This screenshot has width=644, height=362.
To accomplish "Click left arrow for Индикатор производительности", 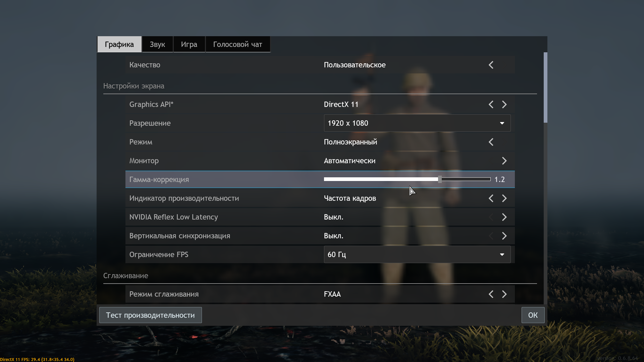I will (x=491, y=198).
